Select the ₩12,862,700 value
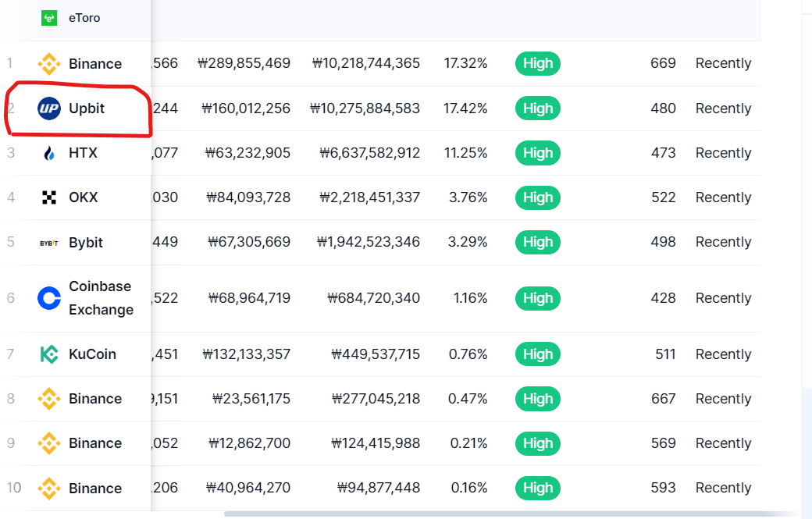 tap(249, 443)
